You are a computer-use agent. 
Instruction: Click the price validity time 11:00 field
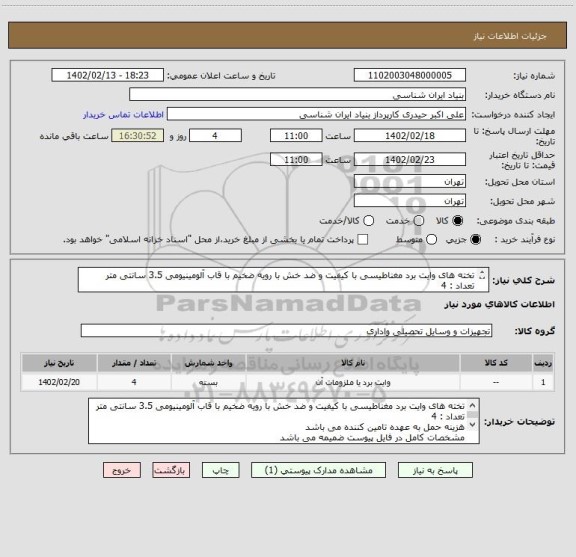point(296,159)
